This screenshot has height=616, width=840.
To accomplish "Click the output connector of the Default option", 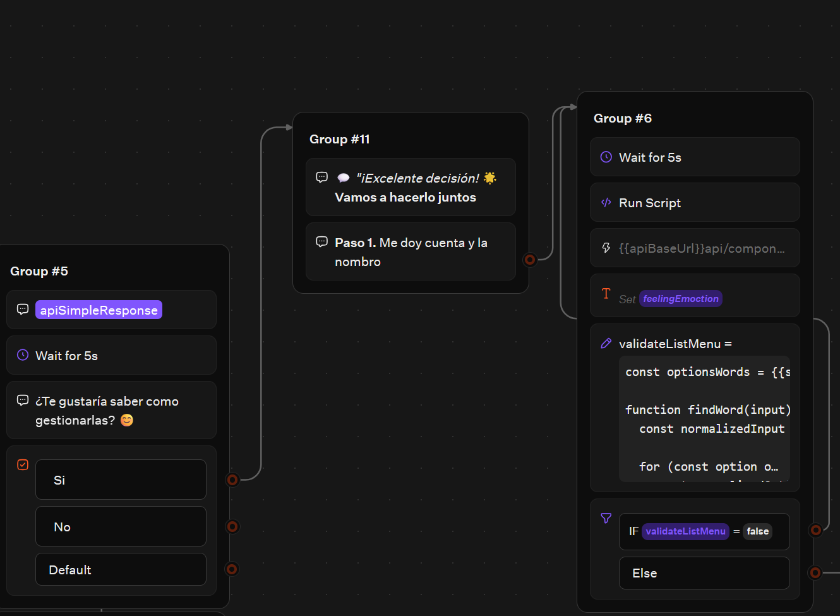I will (232, 569).
